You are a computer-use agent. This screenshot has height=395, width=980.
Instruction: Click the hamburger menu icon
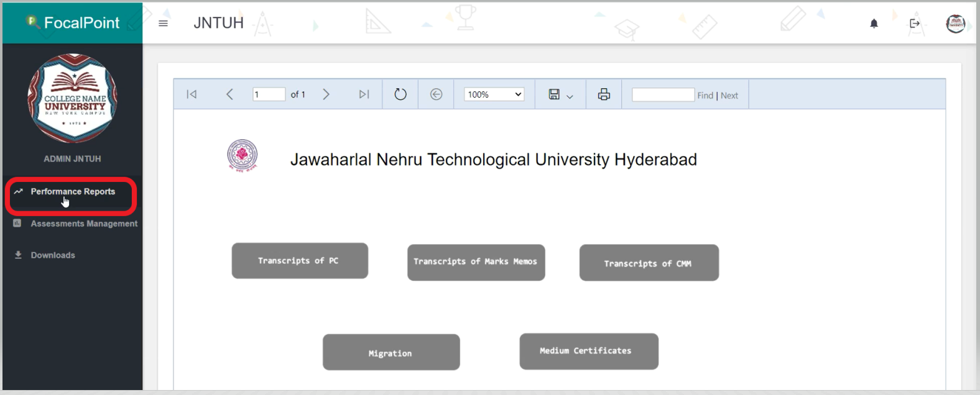163,24
